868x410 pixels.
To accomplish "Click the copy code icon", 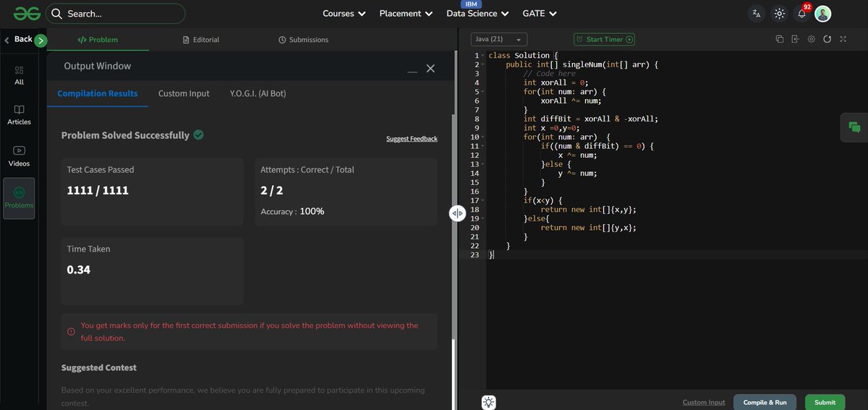I will pos(780,39).
